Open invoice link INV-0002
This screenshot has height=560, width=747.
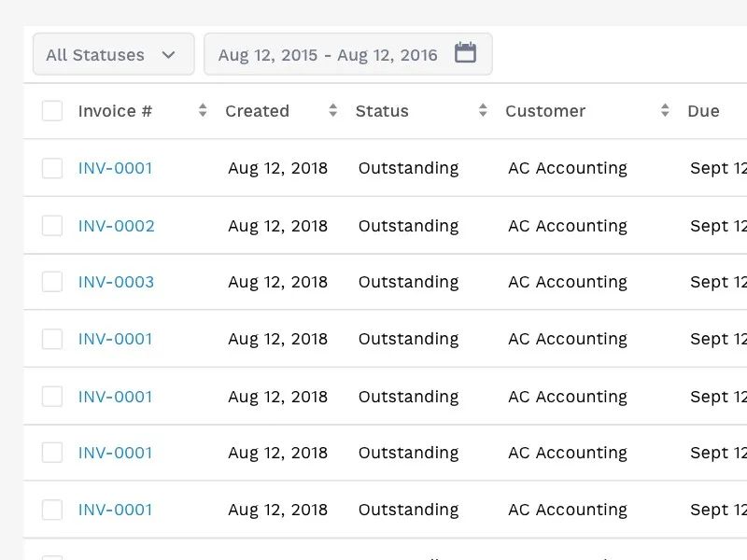(116, 226)
